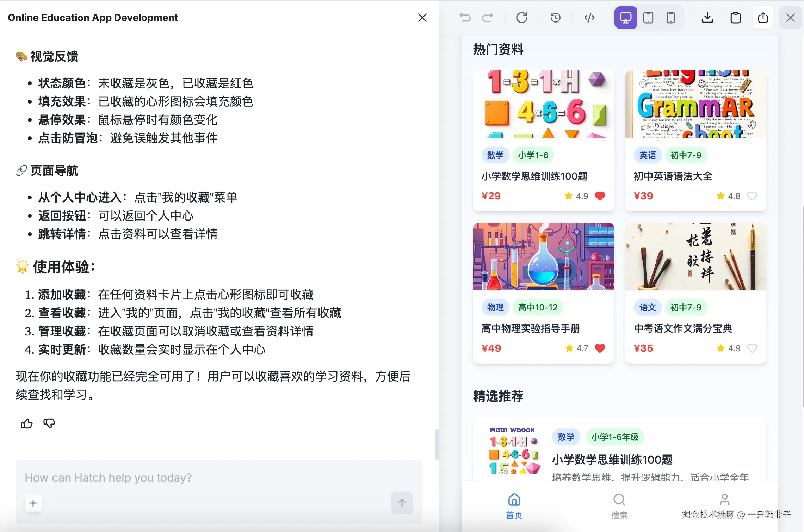Show the code view icon
This screenshot has width=804, height=532.
coord(589,18)
